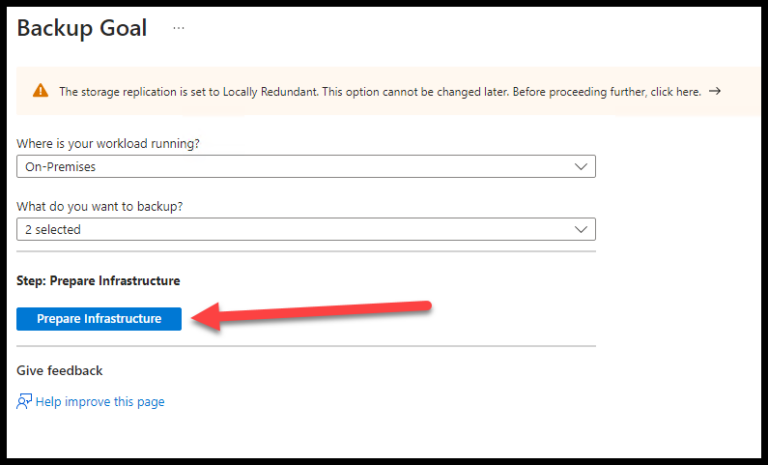The width and height of the screenshot is (768, 465).
Task: Click the "What do you want to backup?" label
Action: pos(101,206)
